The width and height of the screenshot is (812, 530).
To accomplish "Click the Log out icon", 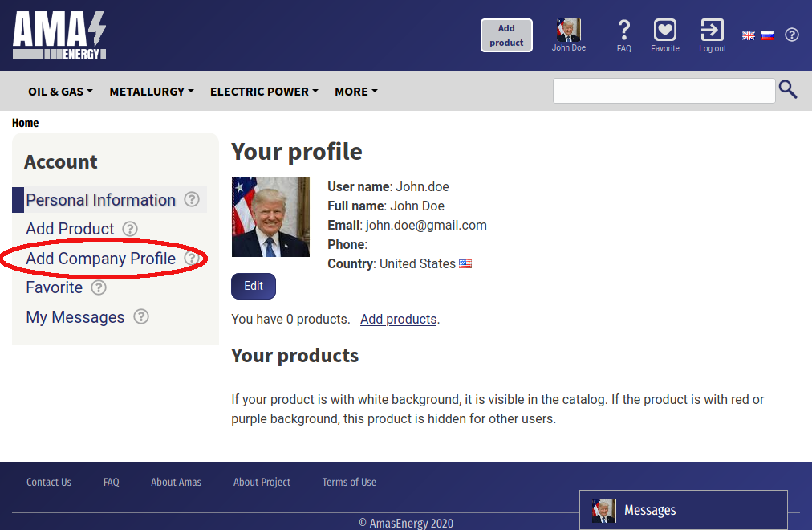I will pos(712,30).
